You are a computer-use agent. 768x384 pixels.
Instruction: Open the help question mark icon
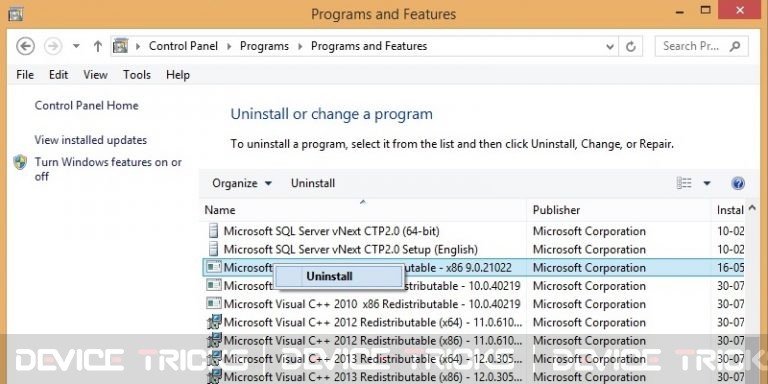pos(738,183)
